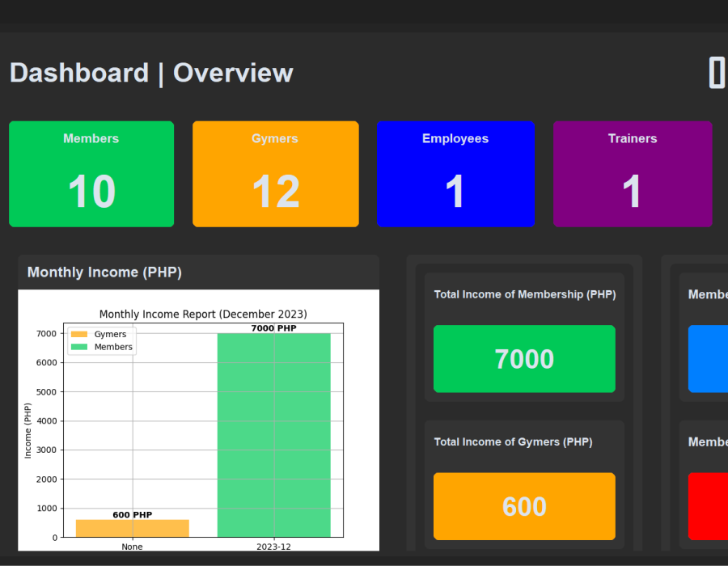The width and height of the screenshot is (728, 566).
Task: Click the Monthly Income (PHP) panel header
Action: click(x=105, y=272)
